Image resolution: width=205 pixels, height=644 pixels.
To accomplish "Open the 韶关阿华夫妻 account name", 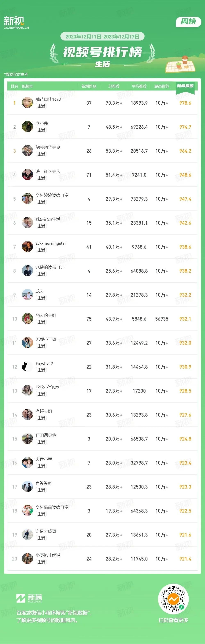I will [48, 147].
